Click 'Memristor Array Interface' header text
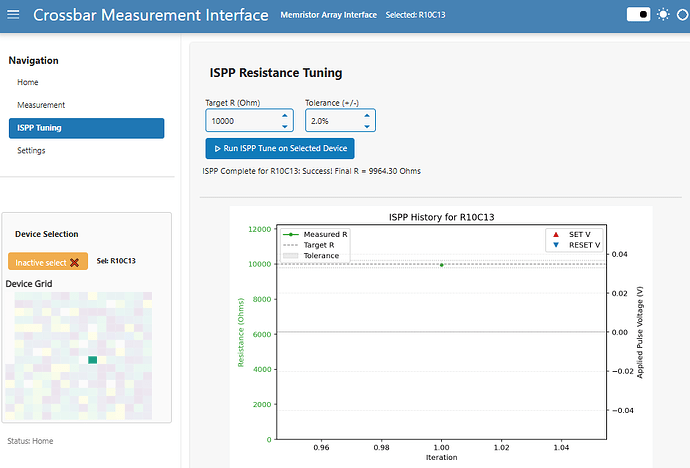The width and height of the screenshot is (690, 468). point(329,15)
